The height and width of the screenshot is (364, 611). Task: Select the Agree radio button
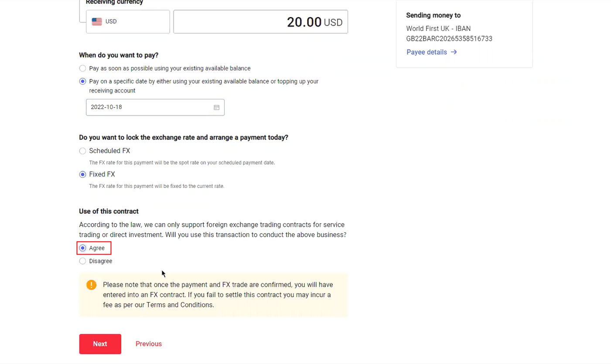point(82,248)
